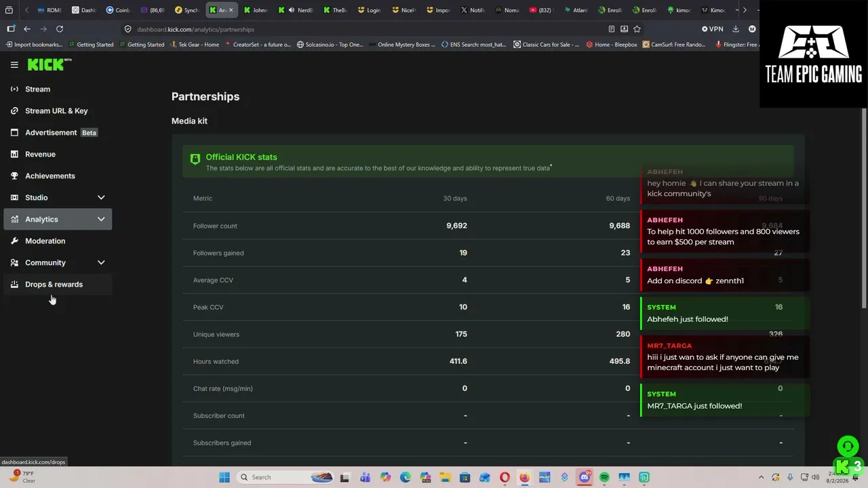Open CreatorSet bookmark
The width and height of the screenshot is (868, 488).
(x=257, y=45)
